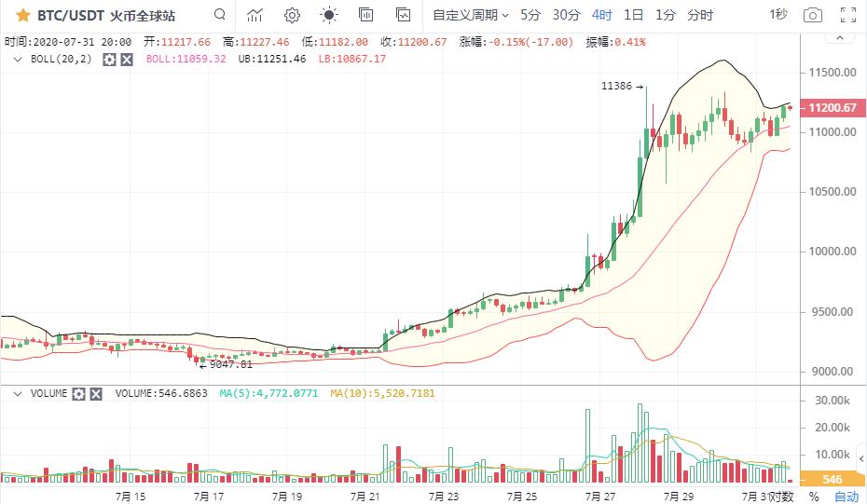Open the symbol search magnifier

click(219, 15)
